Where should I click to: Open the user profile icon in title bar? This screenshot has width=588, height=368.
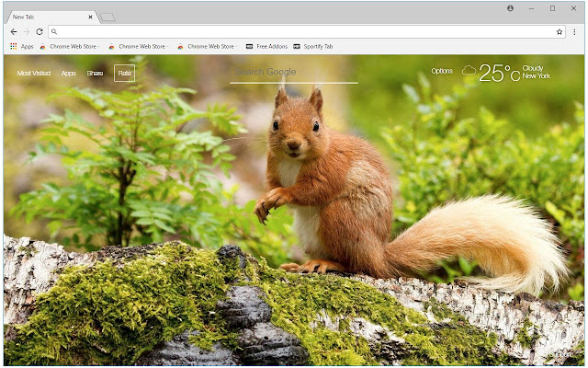pos(510,8)
